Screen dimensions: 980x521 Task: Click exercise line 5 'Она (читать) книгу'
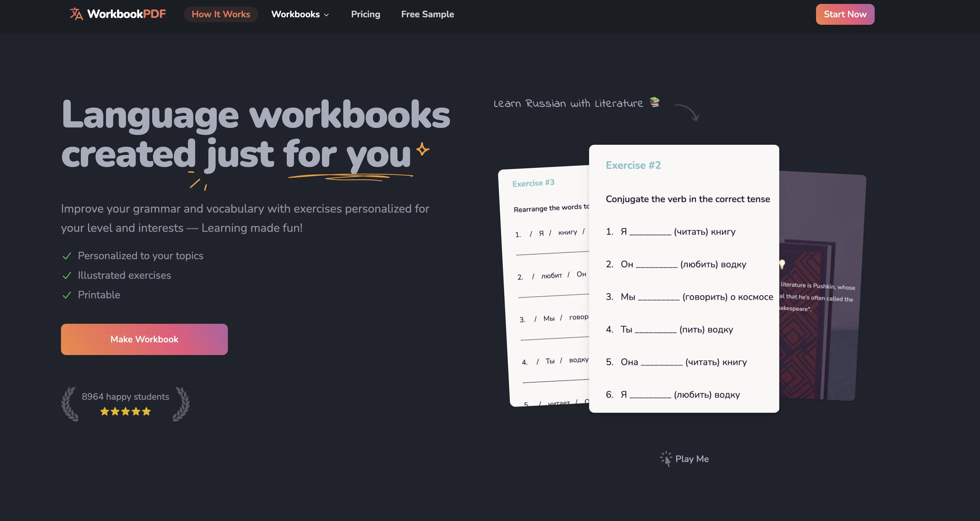(676, 362)
